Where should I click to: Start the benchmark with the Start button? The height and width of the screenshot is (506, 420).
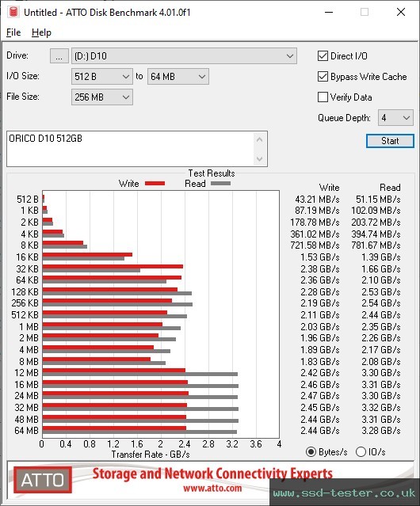tap(390, 141)
